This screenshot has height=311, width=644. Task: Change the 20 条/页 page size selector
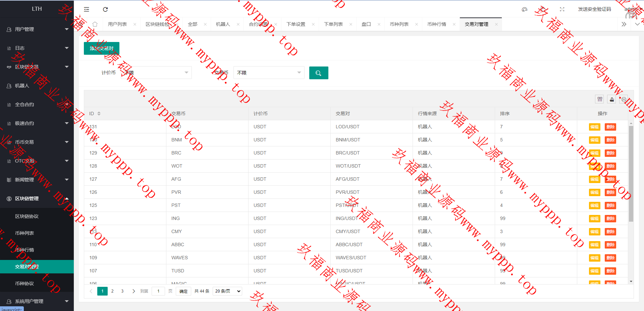(x=227, y=291)
